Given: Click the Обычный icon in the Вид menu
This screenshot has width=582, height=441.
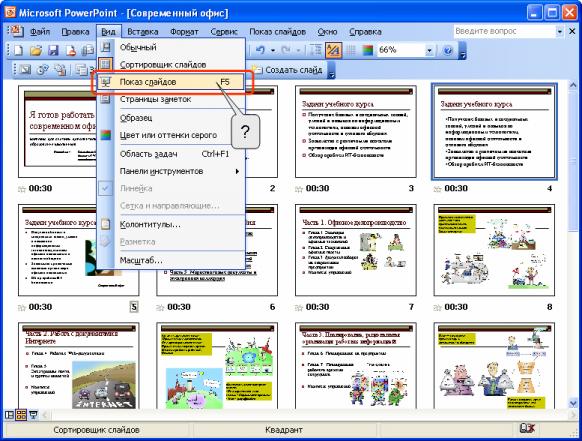Looking at the screenshot, I should point(106,47).
